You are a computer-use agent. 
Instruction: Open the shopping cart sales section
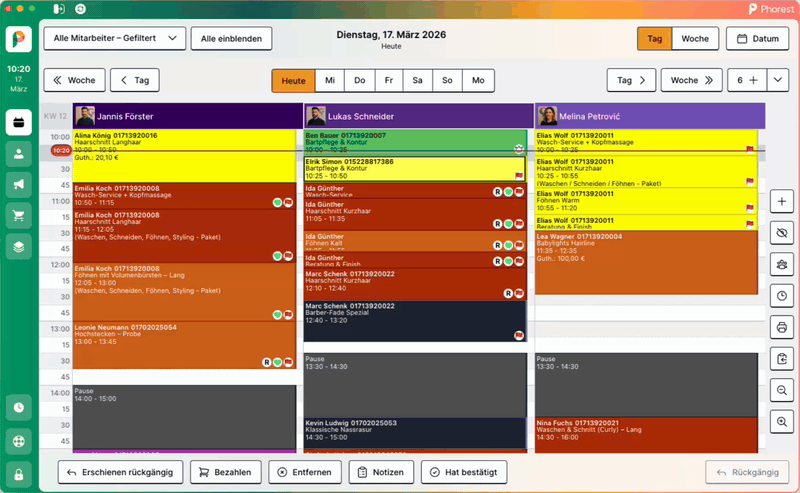pos(19,215)
